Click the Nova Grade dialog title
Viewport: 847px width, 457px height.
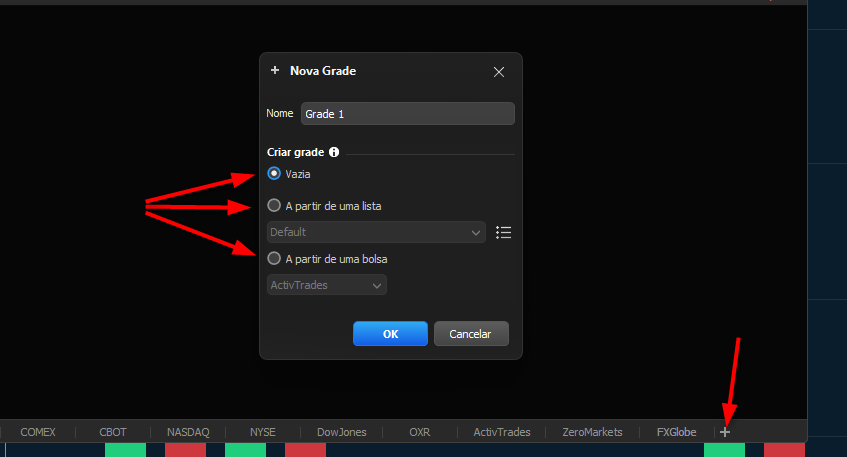(323, 71)
